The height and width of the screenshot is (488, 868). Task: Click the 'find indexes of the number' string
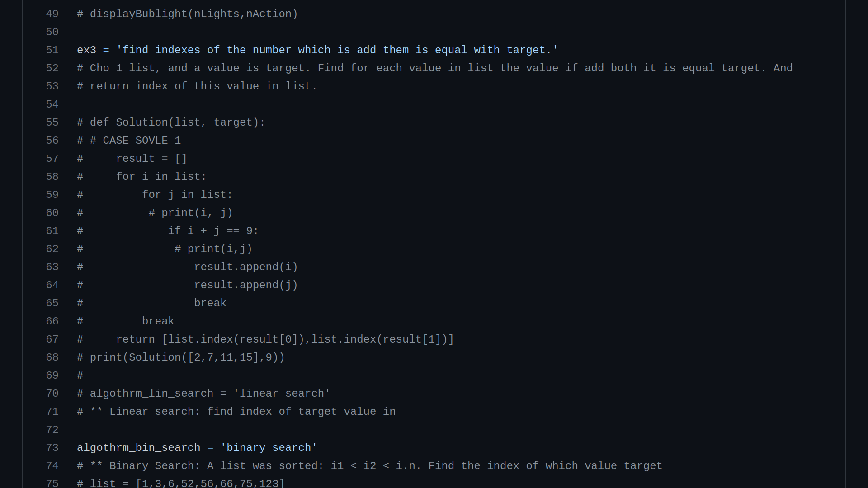click(x=337, y=50)
